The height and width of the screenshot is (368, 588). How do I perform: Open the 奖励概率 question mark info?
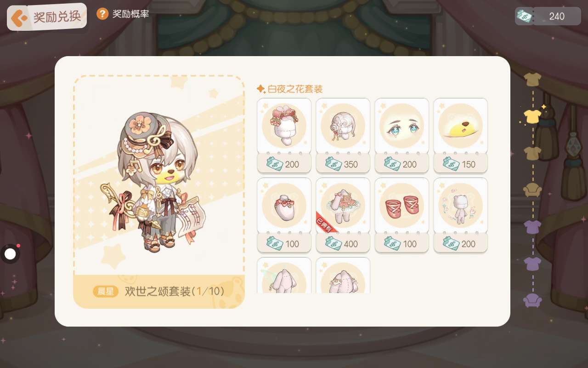tap(102, 14)
